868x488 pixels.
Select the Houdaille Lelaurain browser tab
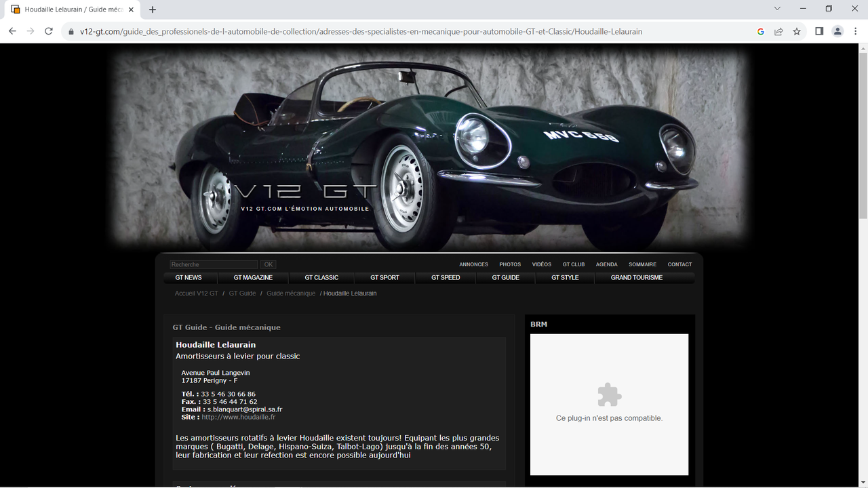(x=73, y=9)
